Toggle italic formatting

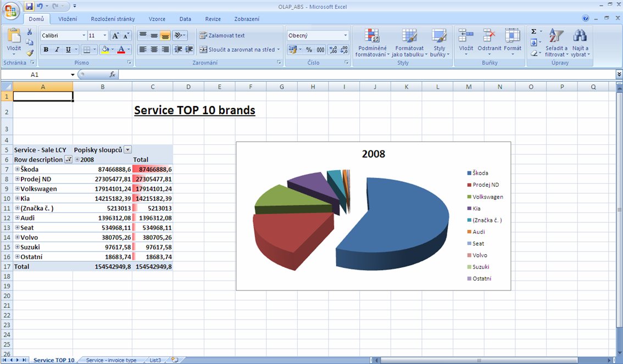(x=57, y=49)
